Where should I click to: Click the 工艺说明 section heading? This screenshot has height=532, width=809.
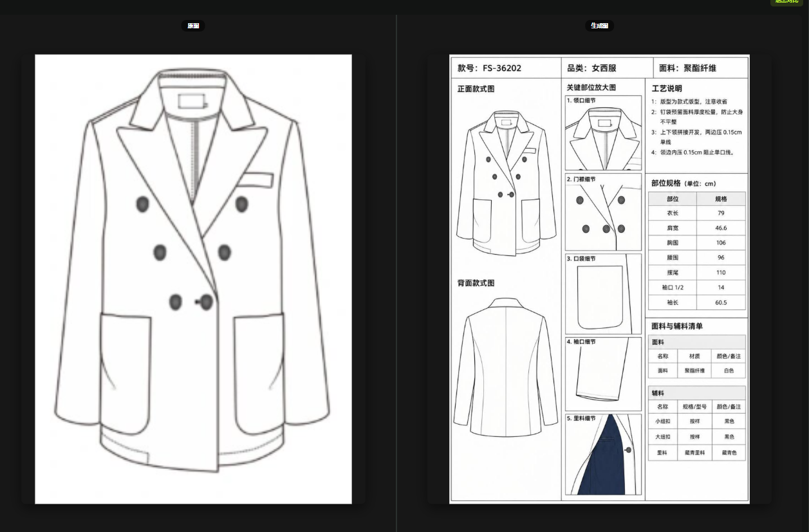pos(667,89)
